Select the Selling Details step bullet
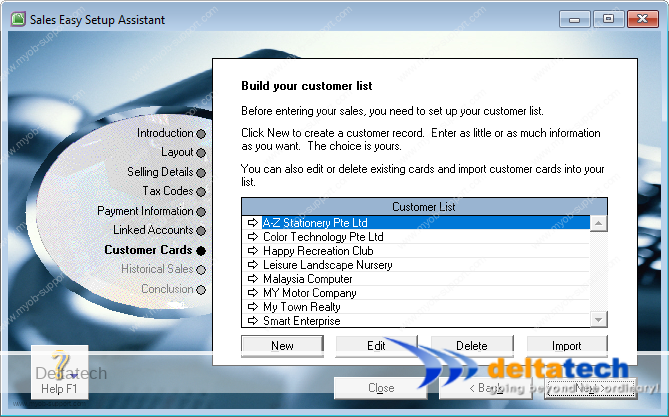Viewport: 669px width, 417px height. (x=201, y=172)
